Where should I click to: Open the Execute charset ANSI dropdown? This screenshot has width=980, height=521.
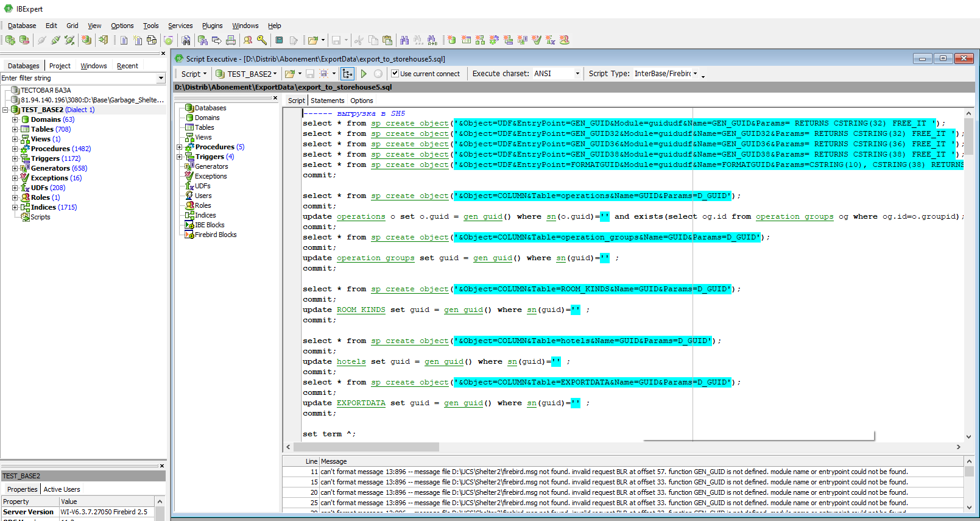[x=577, y=74]
